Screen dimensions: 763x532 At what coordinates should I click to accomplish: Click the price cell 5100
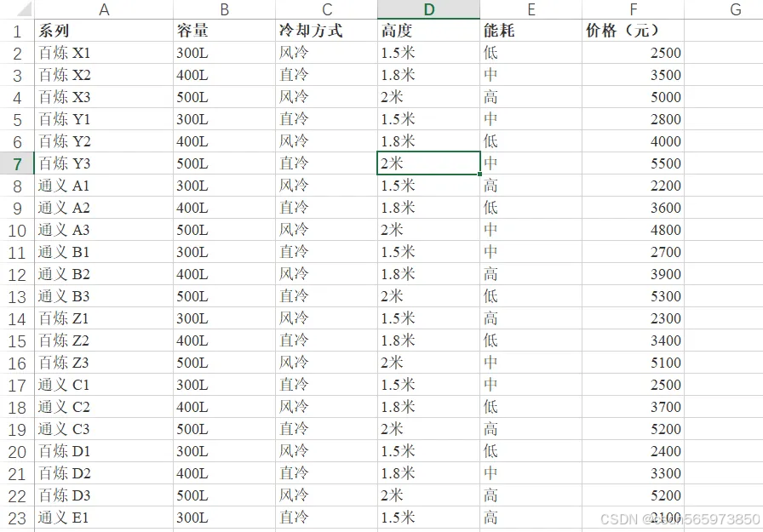[633, 363]
